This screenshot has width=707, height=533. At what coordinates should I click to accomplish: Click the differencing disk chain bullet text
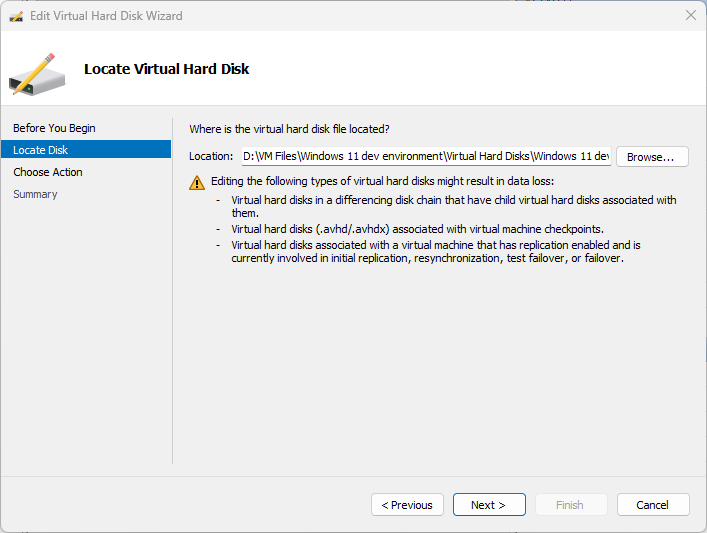click(x=453, y=206)
